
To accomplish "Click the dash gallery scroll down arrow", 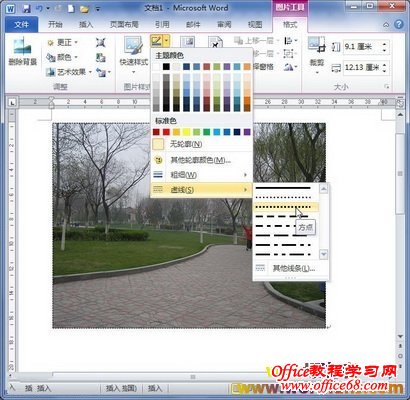I will pos(324,255).
